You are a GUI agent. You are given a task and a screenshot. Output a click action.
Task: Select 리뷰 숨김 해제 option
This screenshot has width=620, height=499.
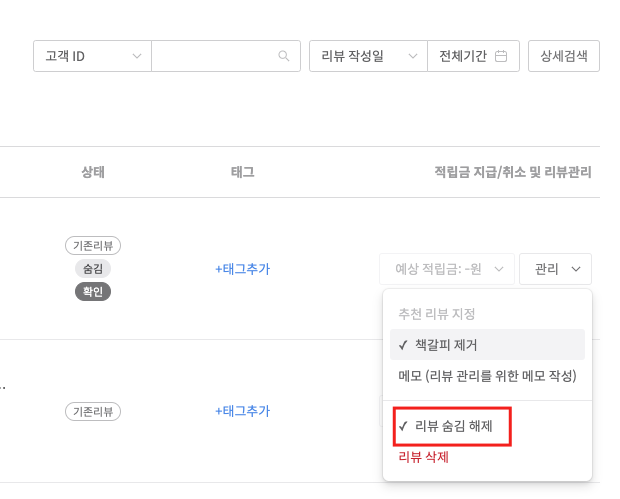tap(452, 426)
